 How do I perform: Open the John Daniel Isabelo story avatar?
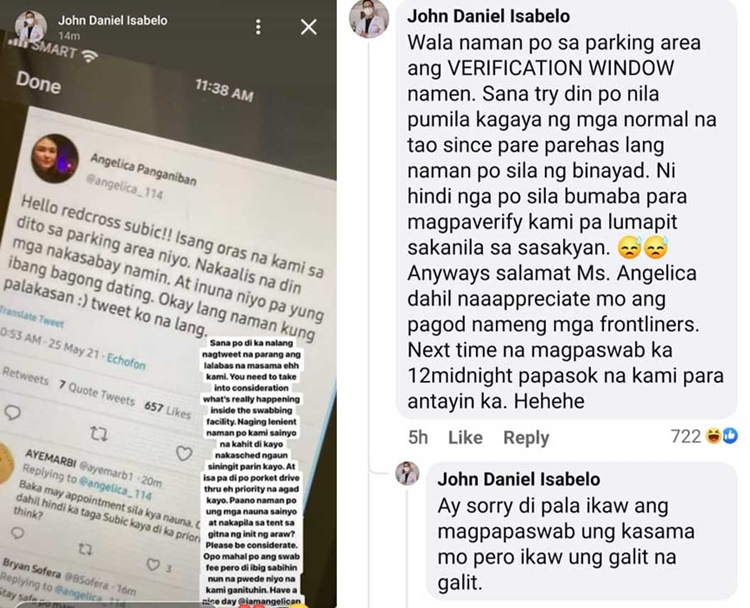[30, 26]
